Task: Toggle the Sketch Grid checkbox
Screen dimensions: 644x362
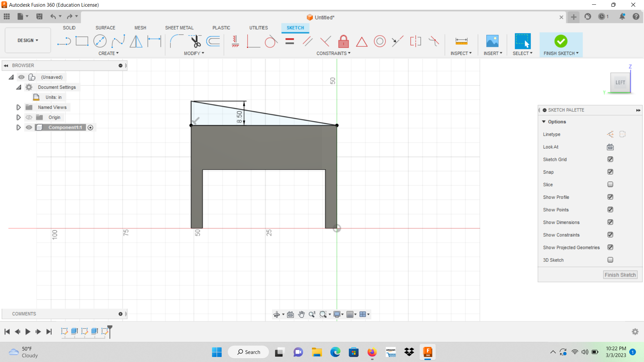Action: click(610, 159)
